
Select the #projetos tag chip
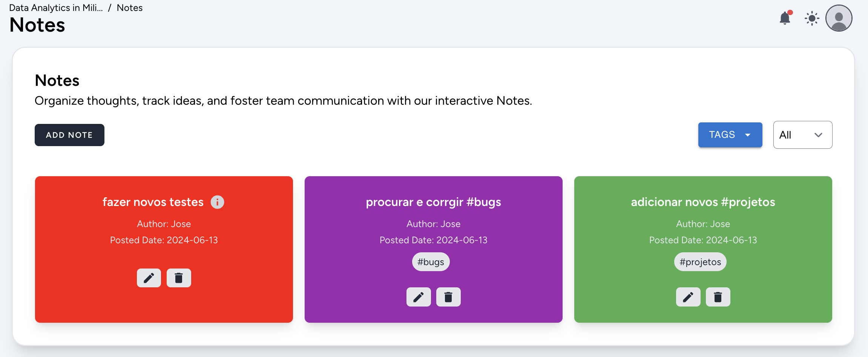click(700, 262)
